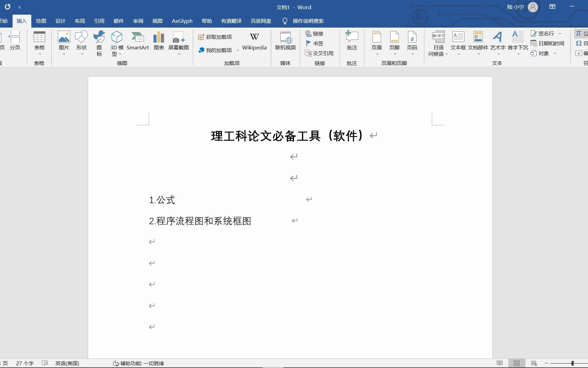Viewport: 588px width, 368px height.
Task: Open the SmartArt graphic dialog
Action: click(138, 41)
